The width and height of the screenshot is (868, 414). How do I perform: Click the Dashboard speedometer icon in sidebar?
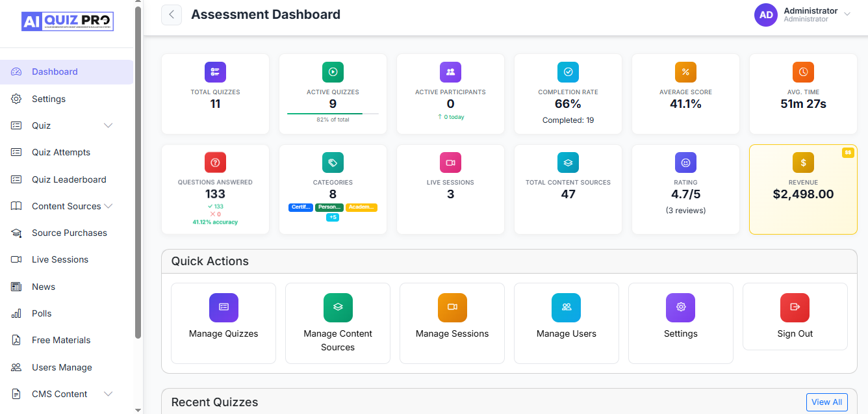coord(16,71)
